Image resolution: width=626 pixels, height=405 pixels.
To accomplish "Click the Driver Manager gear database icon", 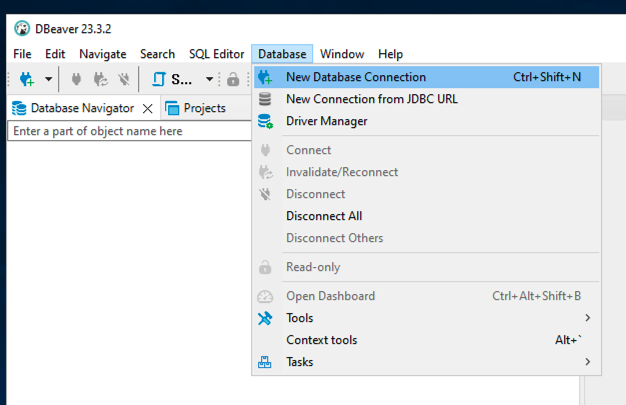I will click(265, 121).
